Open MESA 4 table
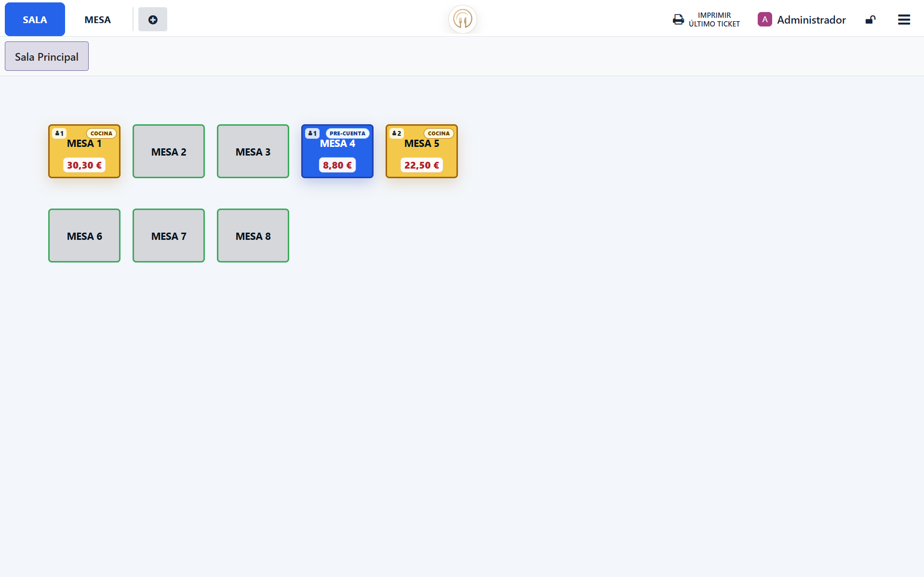The image size is (924, 577). pyautogui.click(x=337, y=151)
